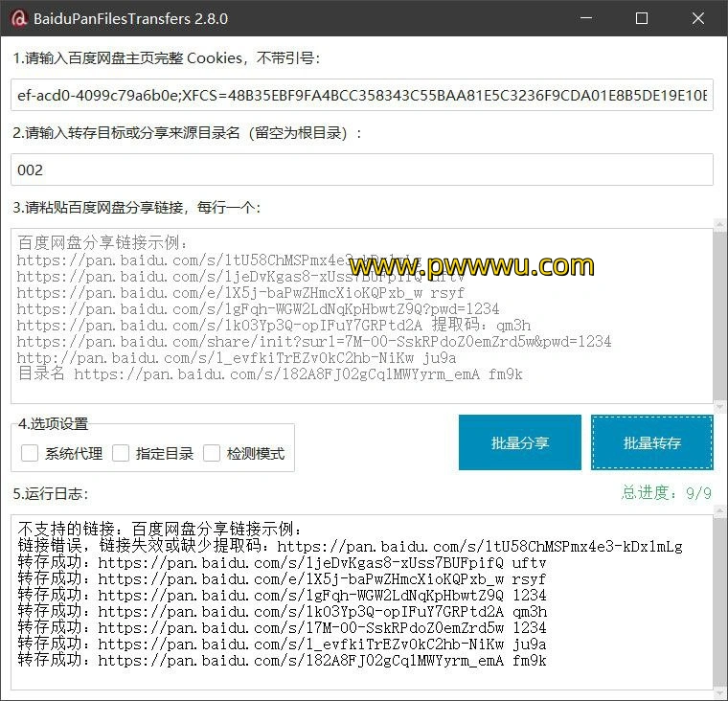Screen dimensions: 728x701
Task: Click the log area scrollbar up arrow
Action: (x=719, y=511)
